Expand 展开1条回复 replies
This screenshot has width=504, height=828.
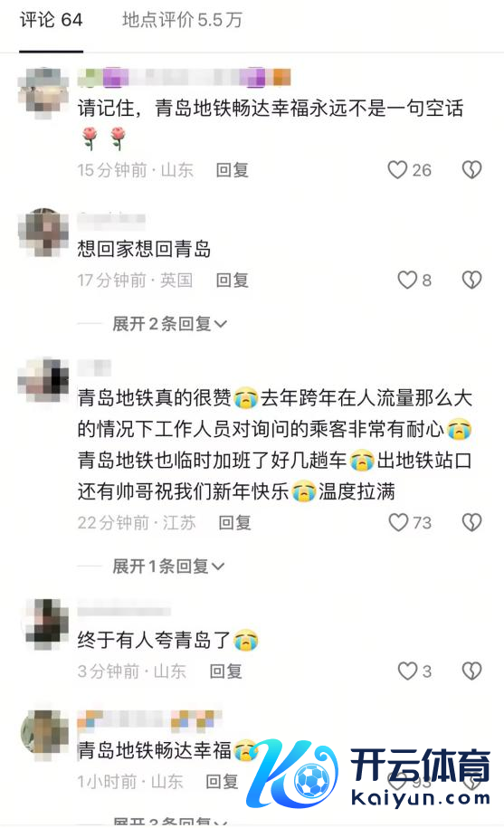click(168, 566)
